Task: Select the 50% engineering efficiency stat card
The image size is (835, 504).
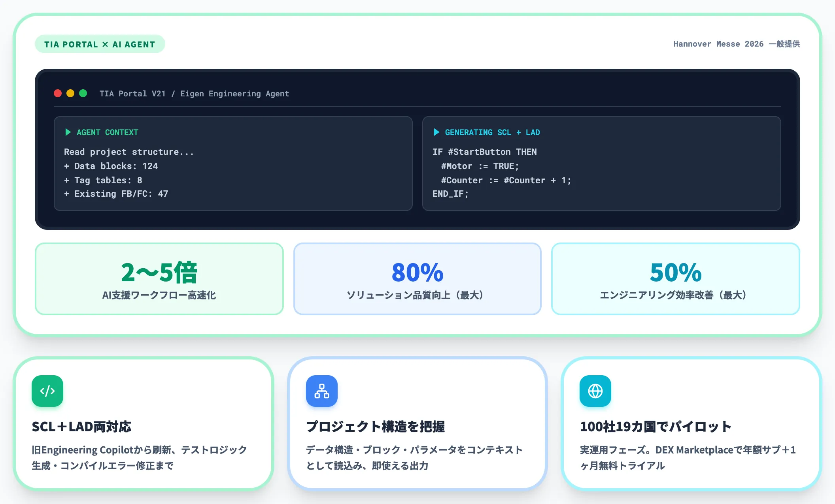Action: 675,279
